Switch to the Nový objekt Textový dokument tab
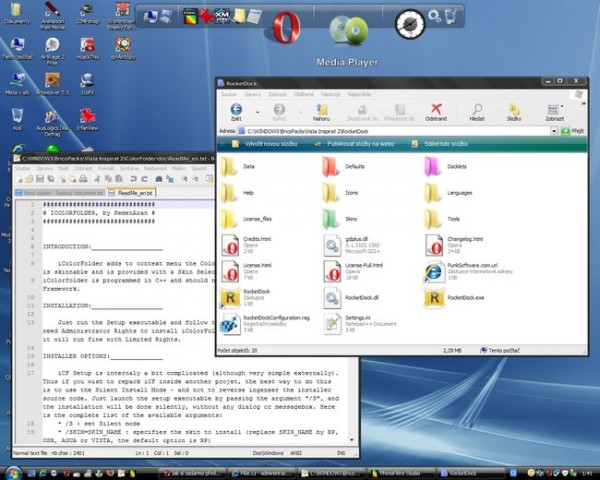The height and width of the screenshot is (480, 600). (x=60, y=193)
